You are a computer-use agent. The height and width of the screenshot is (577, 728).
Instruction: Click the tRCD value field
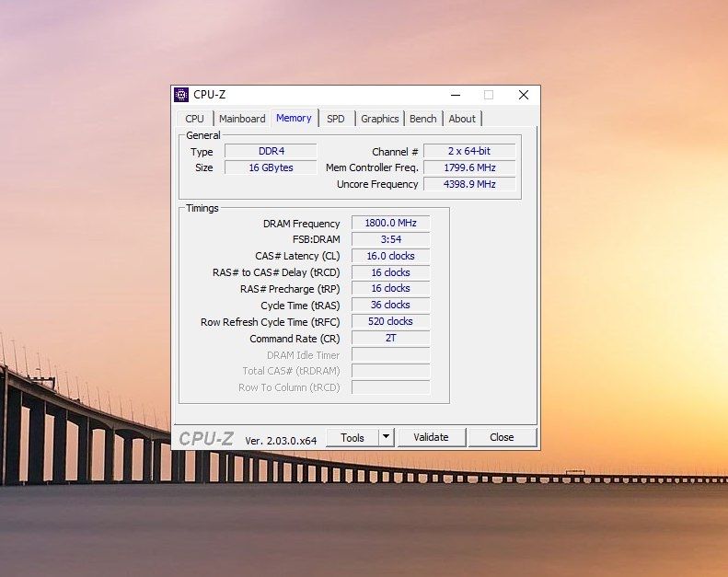(391, 272)
